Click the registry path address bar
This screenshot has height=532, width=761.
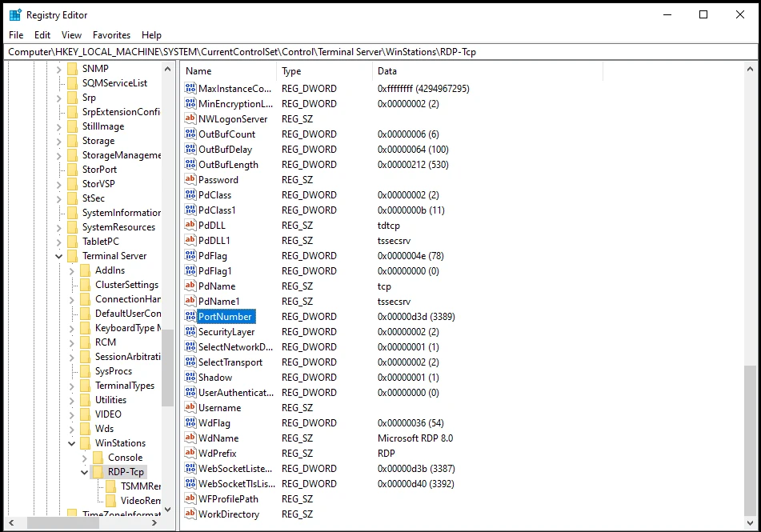[x=380, y=52]
